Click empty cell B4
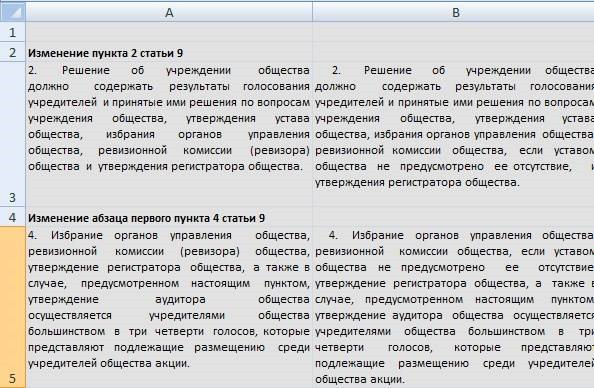The width and height of the screenshot is (594, 388). [453, 216]
